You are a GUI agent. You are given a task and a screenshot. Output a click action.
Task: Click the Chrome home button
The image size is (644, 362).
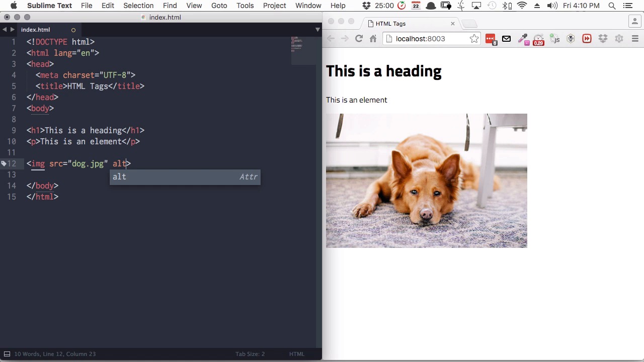[373, 39]
